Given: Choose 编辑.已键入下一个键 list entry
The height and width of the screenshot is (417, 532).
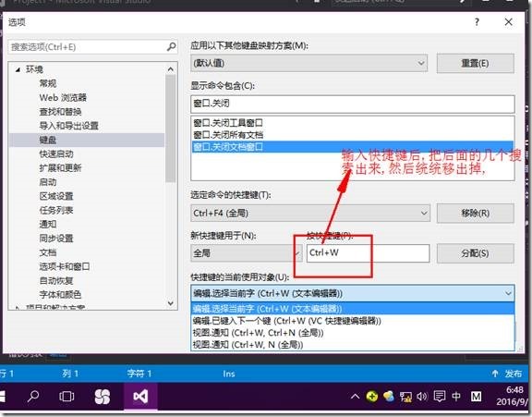Looking at the screenshot, I should (353, 321).
